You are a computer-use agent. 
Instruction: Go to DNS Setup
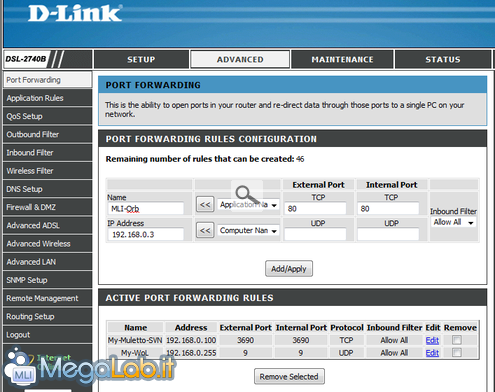click(47, 189)
